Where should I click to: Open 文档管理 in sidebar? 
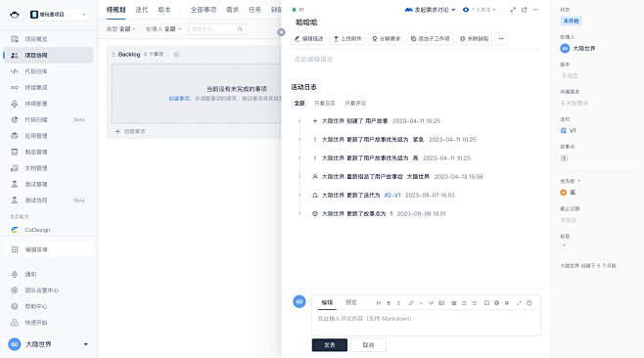coord(49,168)
